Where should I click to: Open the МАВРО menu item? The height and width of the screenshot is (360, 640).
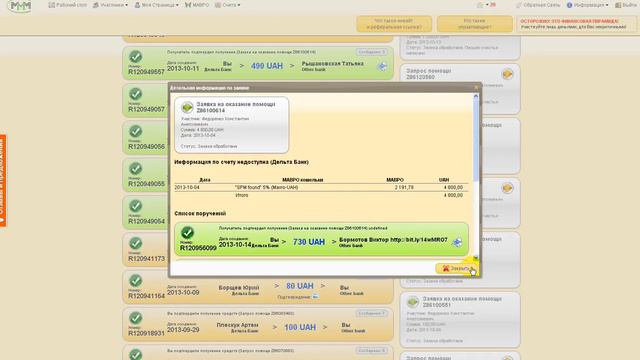click(197, 5)
